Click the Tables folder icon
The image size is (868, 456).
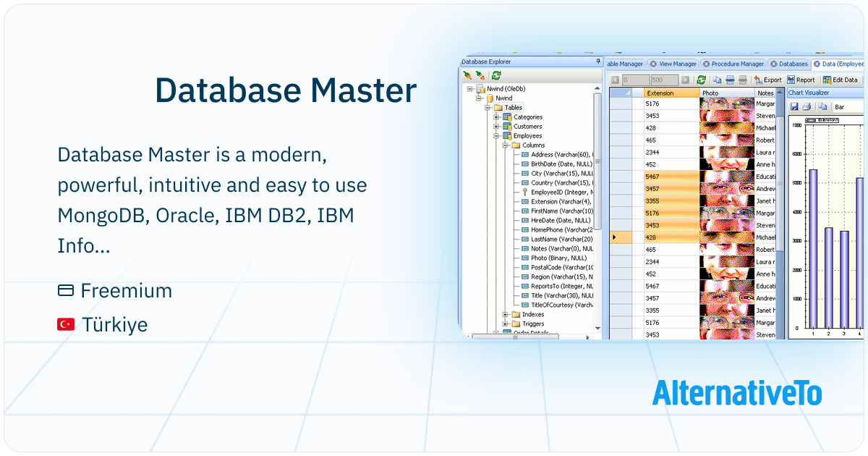pyautogui.click(x=498, y=107)
